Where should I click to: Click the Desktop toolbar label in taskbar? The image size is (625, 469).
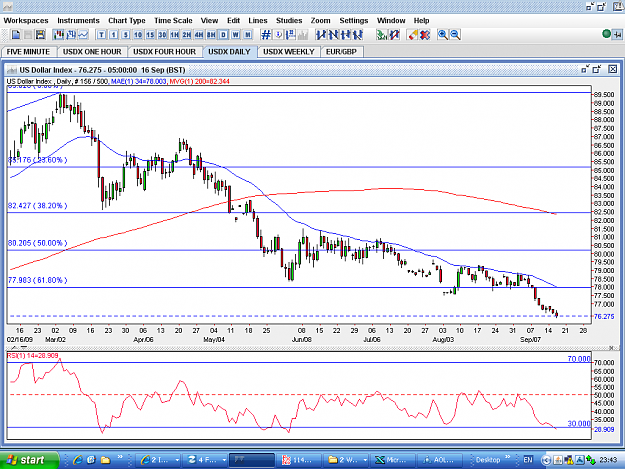click(x=488, y=460)
